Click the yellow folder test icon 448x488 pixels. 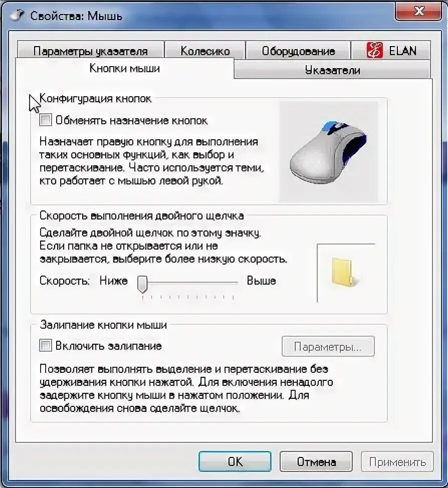point(344,272)
